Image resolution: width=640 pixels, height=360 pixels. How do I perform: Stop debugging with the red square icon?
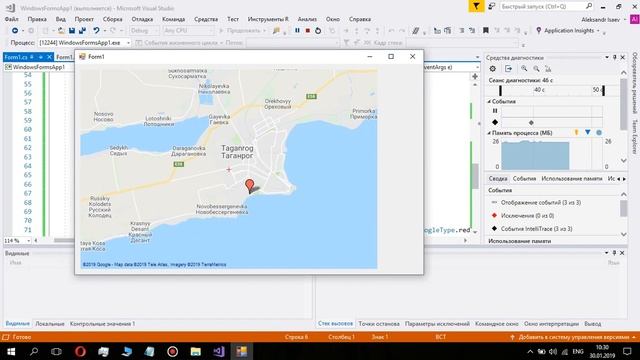pyautogui.click(x=308, y=31)
